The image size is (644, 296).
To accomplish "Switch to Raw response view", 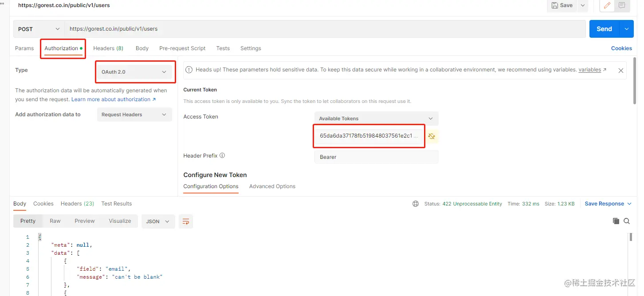I will click(x=55, y=221).
